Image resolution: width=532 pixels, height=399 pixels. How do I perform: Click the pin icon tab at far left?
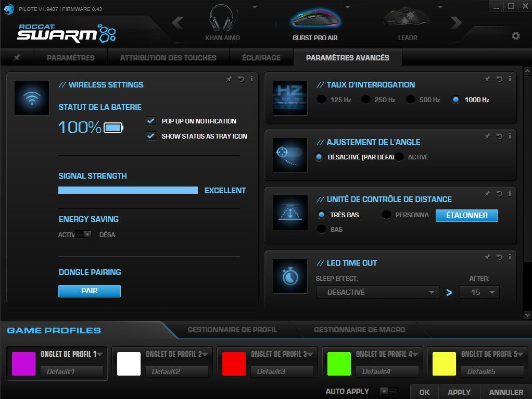click(17, 57)
